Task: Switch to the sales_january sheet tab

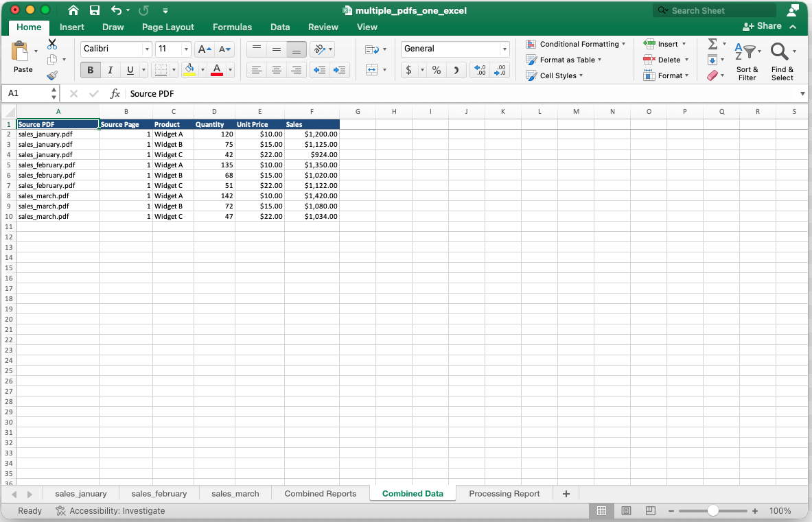Action: pyautogui.click(x=81, y=494)
